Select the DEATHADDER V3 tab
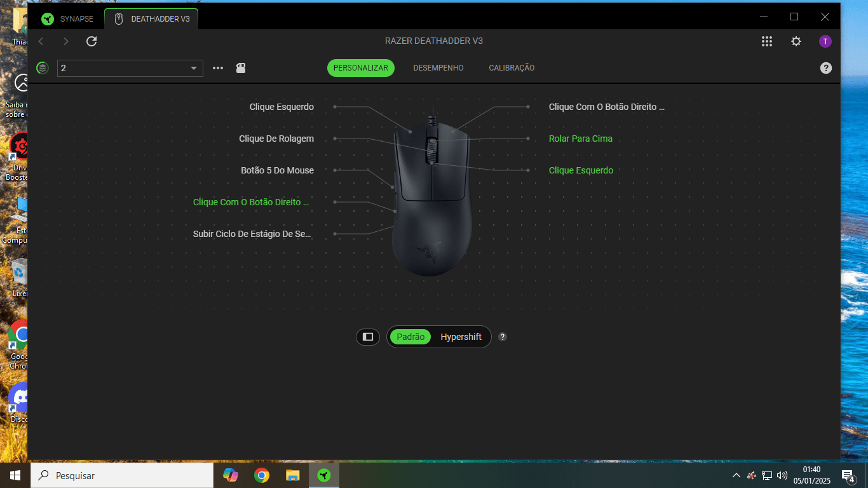Image resolution: width=868 pixels, height=488 pixels. pyautogui.click(x=152, y=18)
